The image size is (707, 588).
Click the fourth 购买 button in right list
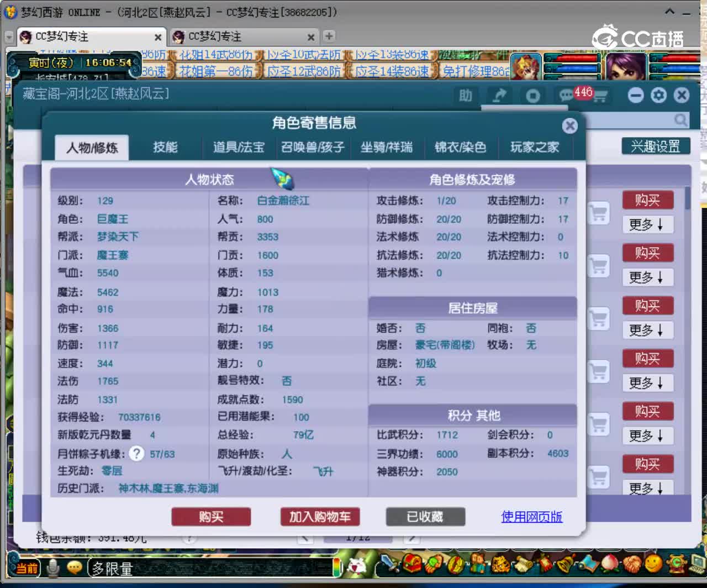point(647,359)
